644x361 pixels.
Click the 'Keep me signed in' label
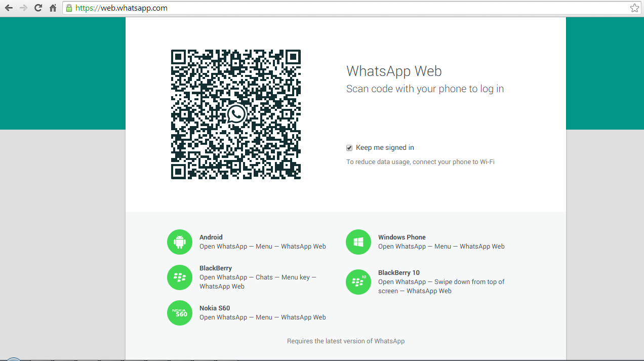[x=385, y=148]
